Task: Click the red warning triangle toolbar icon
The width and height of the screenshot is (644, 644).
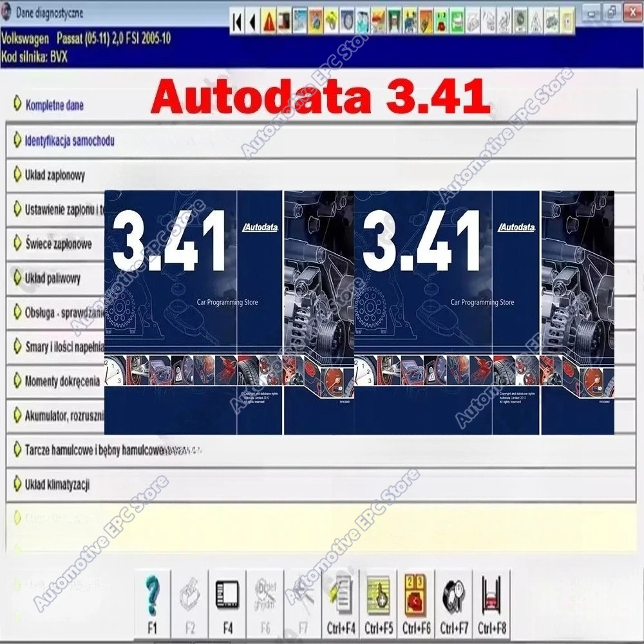Action: pos(269,22)
